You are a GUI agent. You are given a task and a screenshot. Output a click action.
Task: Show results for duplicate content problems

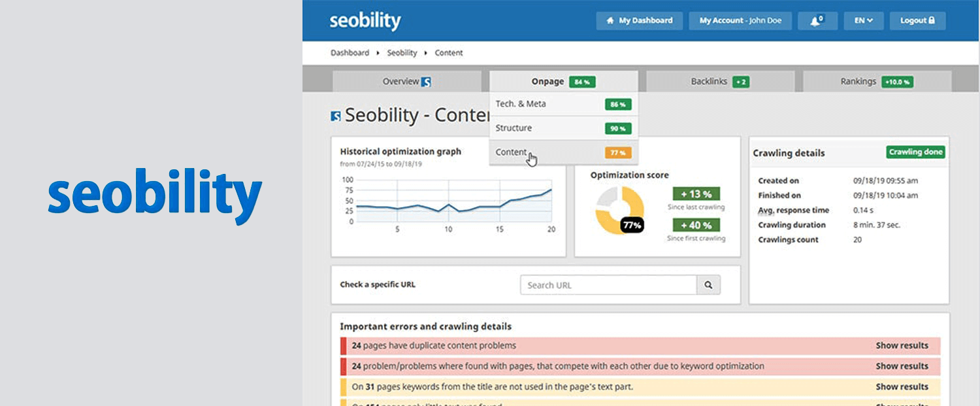click(902, 345)
